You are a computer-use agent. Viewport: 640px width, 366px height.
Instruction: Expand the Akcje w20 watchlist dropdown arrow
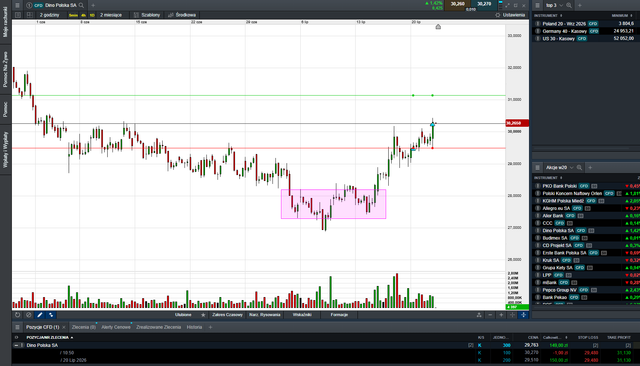(571, 168)
